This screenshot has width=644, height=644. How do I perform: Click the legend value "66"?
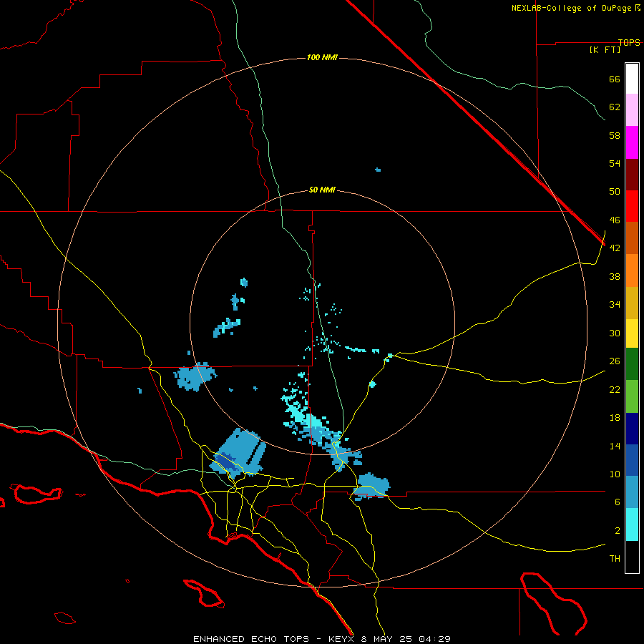(x=615, y=79)
